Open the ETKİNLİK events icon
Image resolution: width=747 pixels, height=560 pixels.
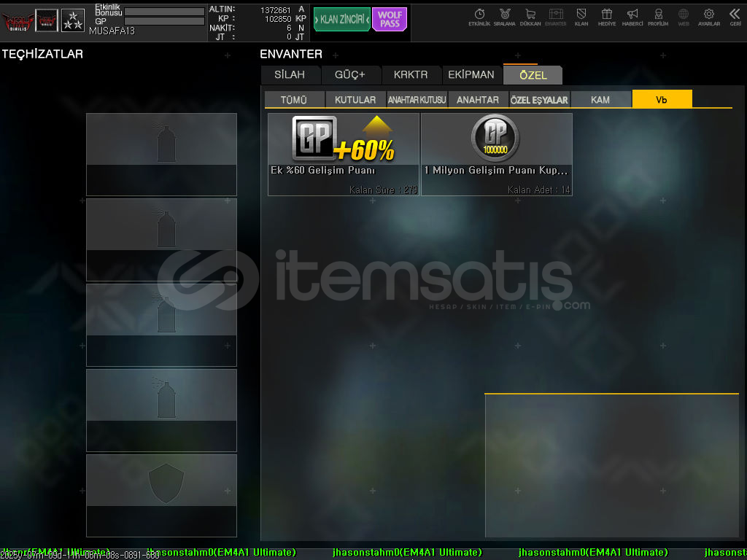coord(479,17)
